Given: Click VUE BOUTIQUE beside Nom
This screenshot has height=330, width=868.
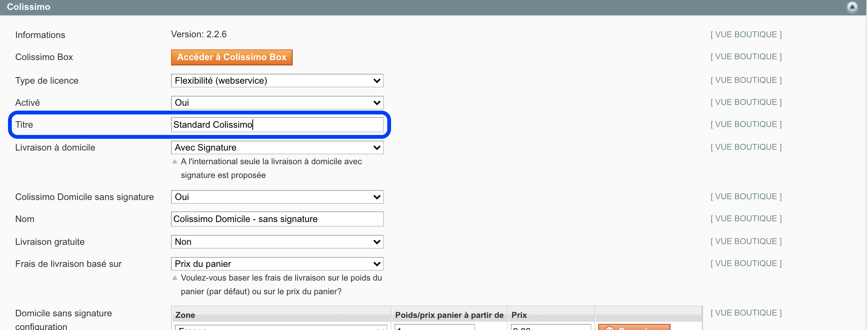Looking at the screenshot, I should [x=746, y=219].
